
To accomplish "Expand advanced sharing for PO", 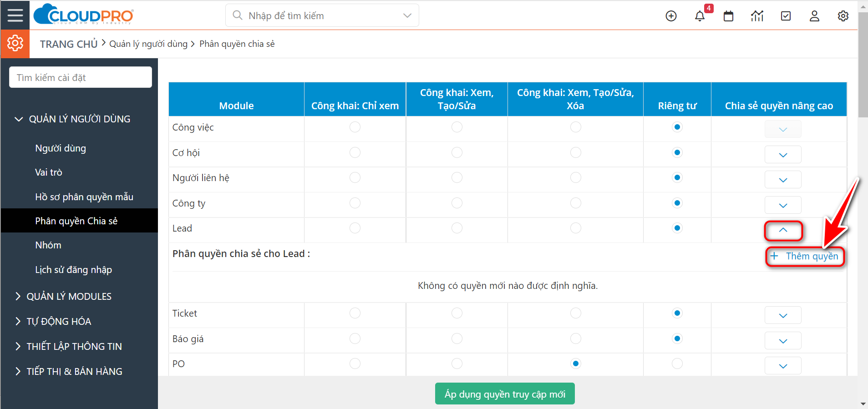I will click(783, 366).
